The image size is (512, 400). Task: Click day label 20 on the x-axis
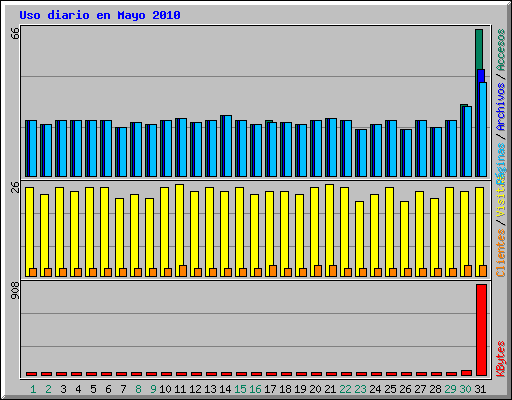315,389
